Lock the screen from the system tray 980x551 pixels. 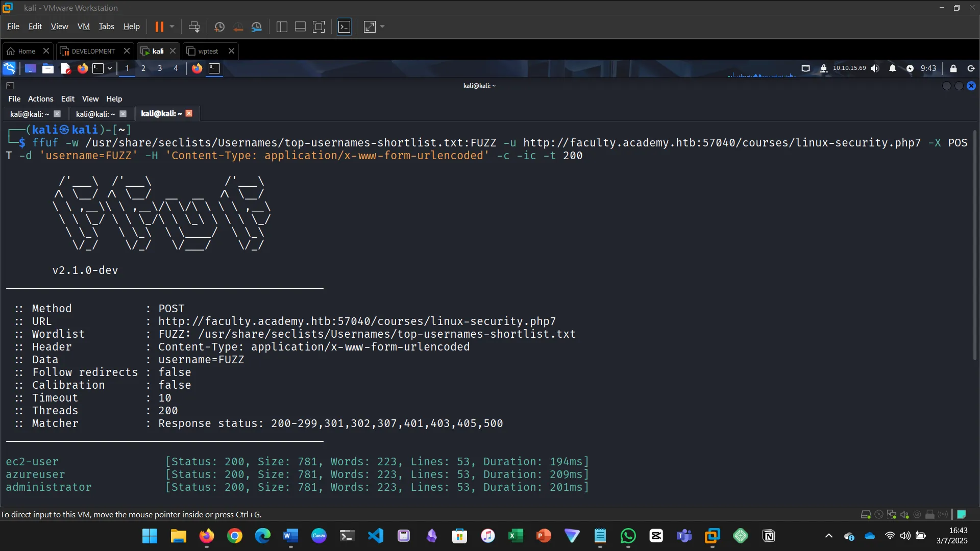click(x=952, y=68)
